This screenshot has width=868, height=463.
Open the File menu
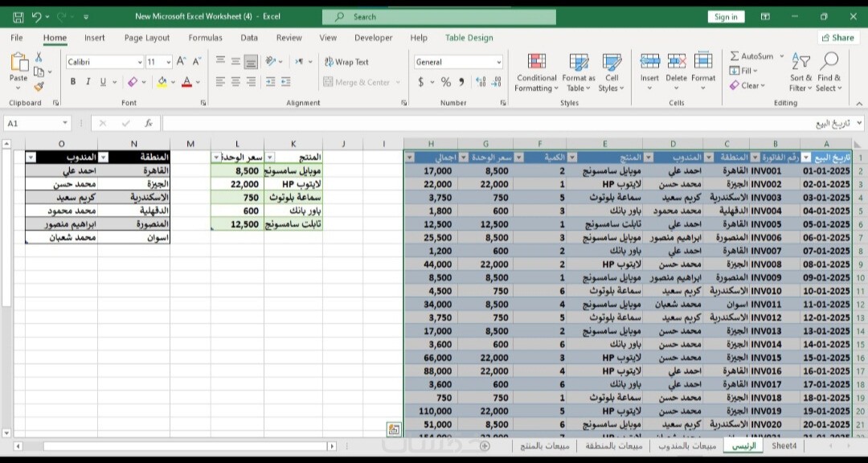[17, 38]
